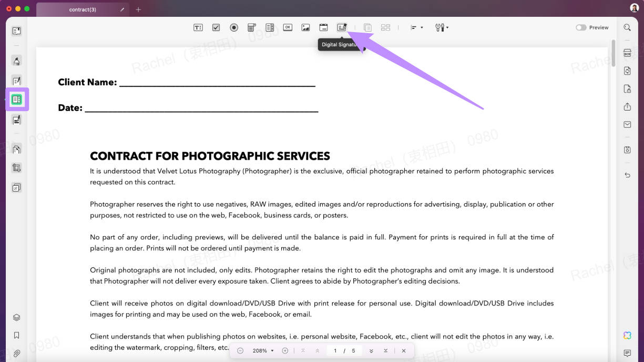Select the Text Field form tool
This screenshot has width=644, height=362.
click(198, 27)
